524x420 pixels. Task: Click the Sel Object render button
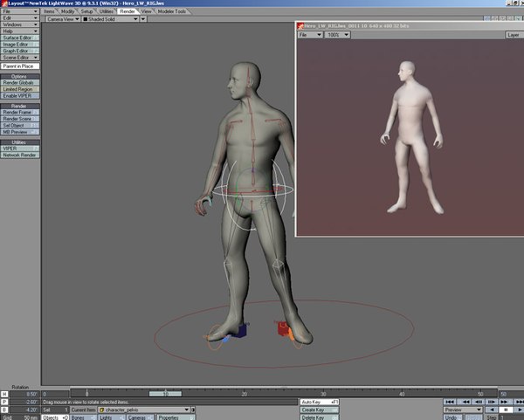coord(20,126)
